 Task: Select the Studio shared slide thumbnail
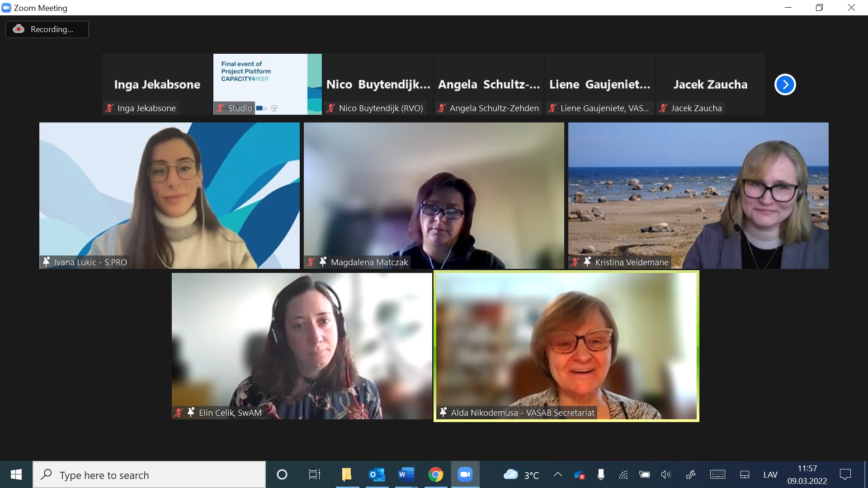pos(267,84)
